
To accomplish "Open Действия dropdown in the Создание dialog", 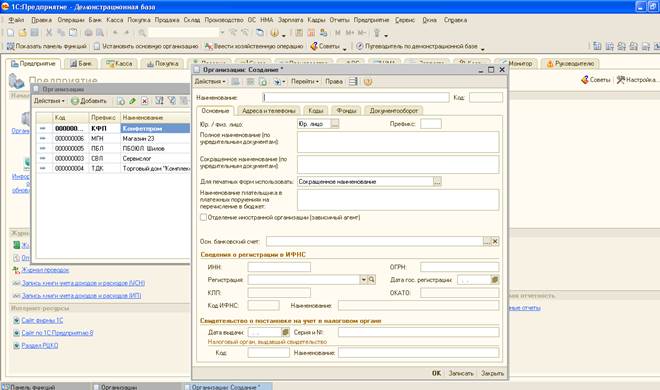I will coord(210,82).
